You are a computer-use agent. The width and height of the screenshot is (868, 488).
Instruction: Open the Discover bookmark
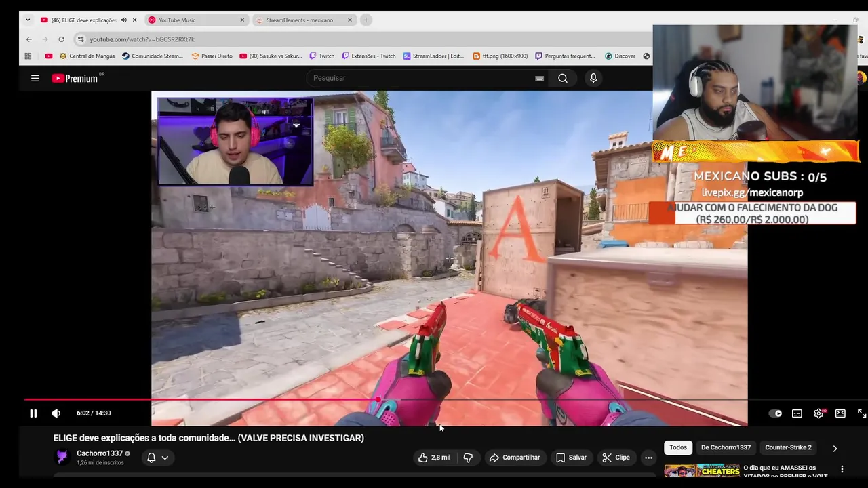(620, 56)
